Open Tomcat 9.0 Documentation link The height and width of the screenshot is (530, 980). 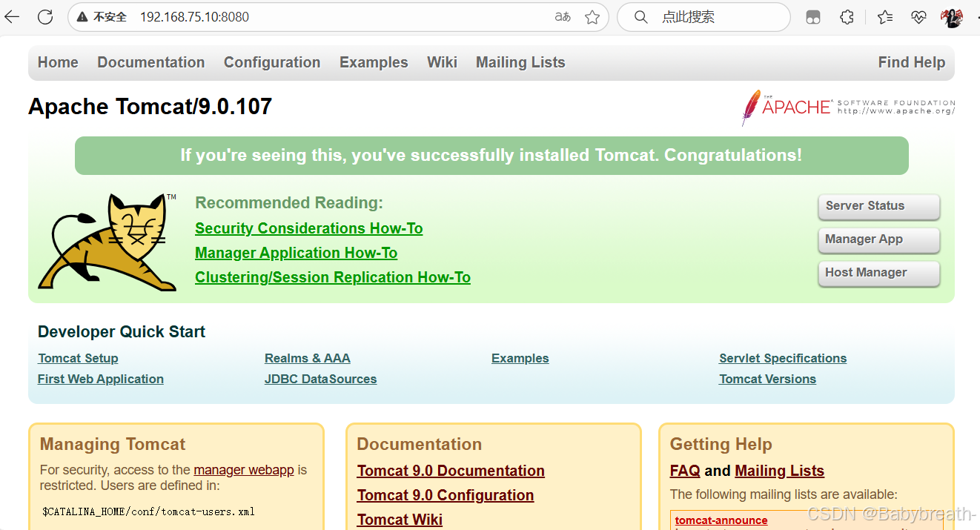(x=451, y=471)
